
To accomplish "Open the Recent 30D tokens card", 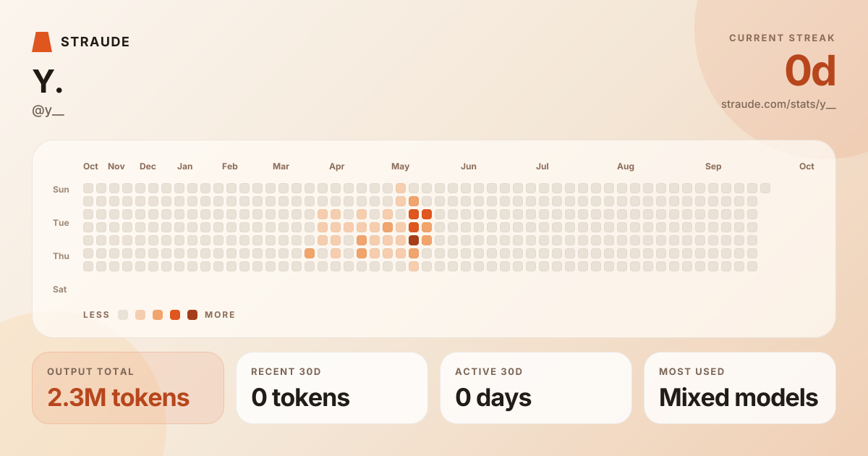I will tap(332, 388).
